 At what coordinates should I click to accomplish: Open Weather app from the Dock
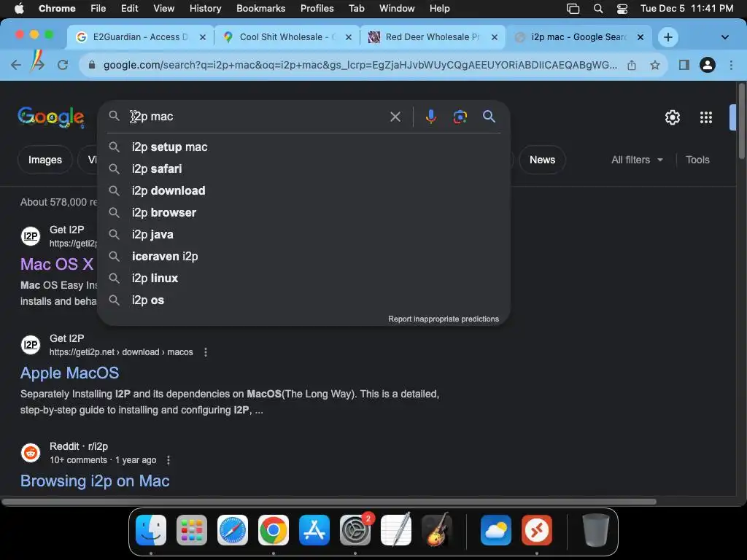[x=496, y=530]
